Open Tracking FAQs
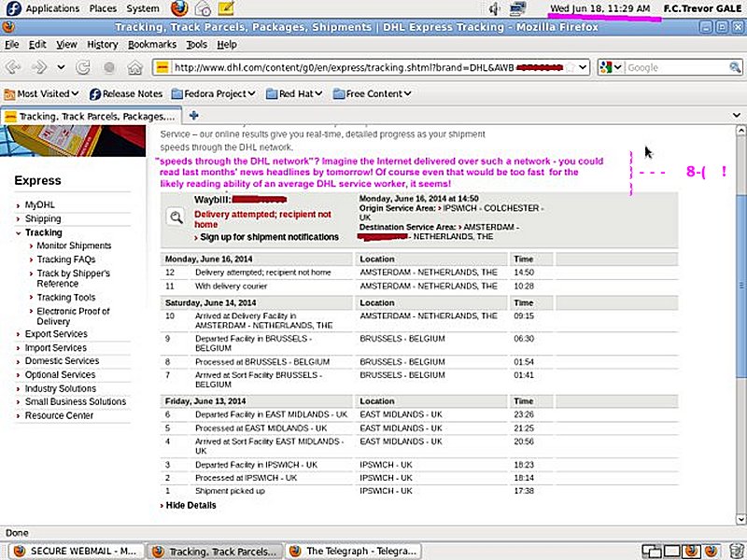The width and height of the screenshot is (747, 560). [x=66, y=259]
